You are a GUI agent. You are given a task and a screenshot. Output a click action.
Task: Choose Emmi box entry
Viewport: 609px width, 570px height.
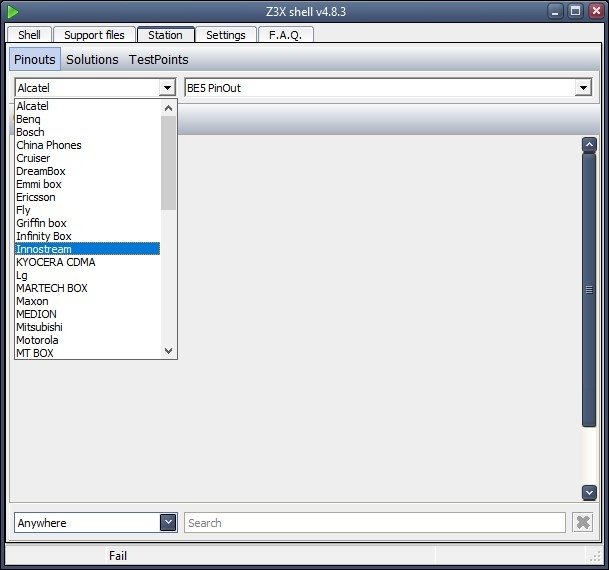tap(87, 184)
